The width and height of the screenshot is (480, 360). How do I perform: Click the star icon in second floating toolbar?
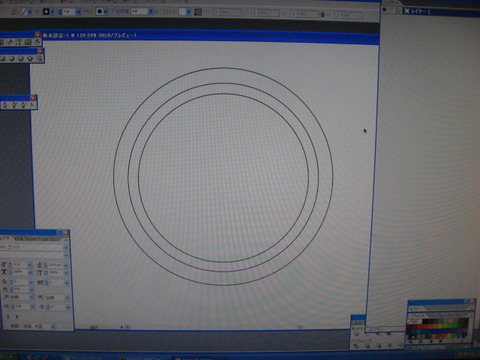coord(30,59)
